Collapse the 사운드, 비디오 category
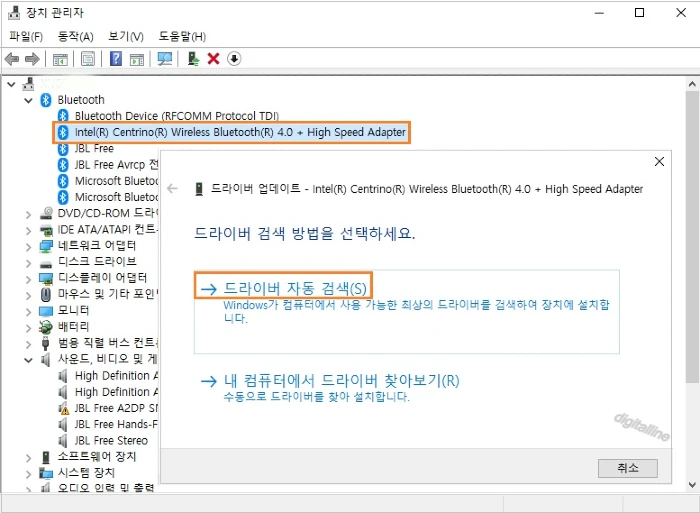The width and height of the screenshot is (700, 513). click(x=28, y=360)
